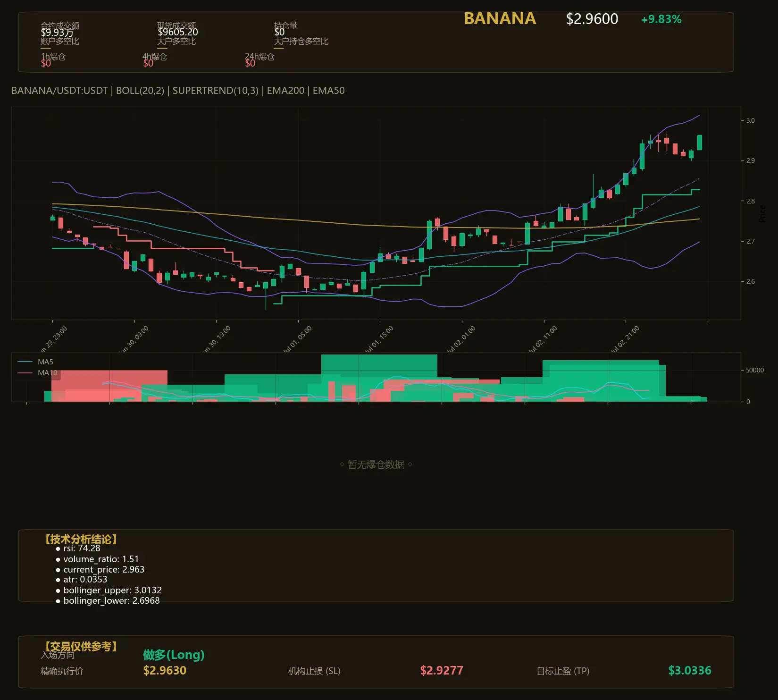
Task: Click the +9.83% change value
Action: tap(661, 19)
